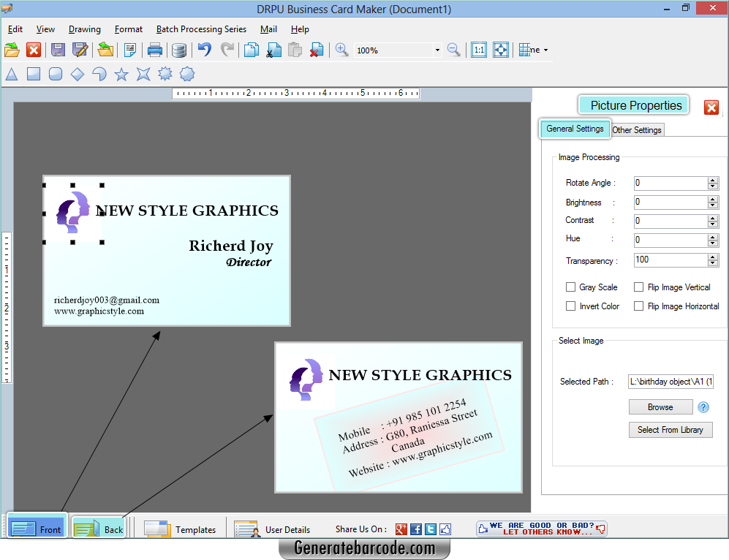Click the copy icon in toolbar
Screen dimensions: 729x560
pyautogui.click(x=252, y=50)
